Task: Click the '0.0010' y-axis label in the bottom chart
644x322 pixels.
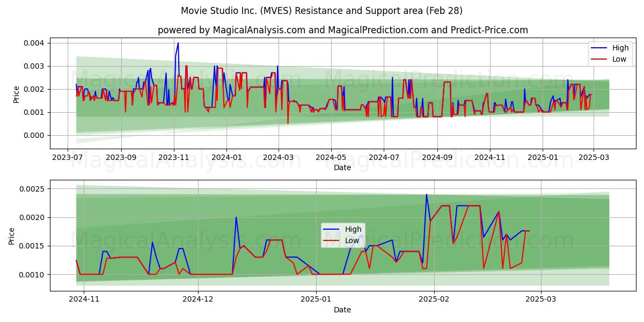Action: 33,274
